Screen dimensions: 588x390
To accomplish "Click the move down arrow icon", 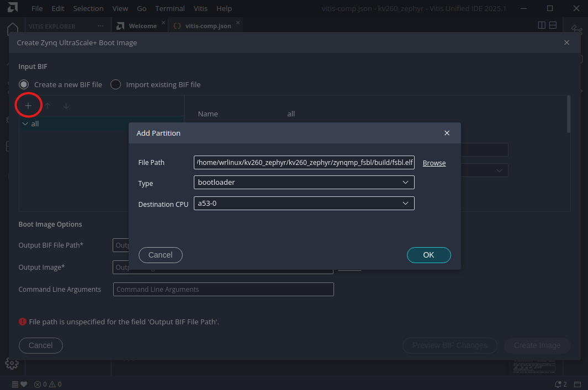I will click(x=66, y=106).
